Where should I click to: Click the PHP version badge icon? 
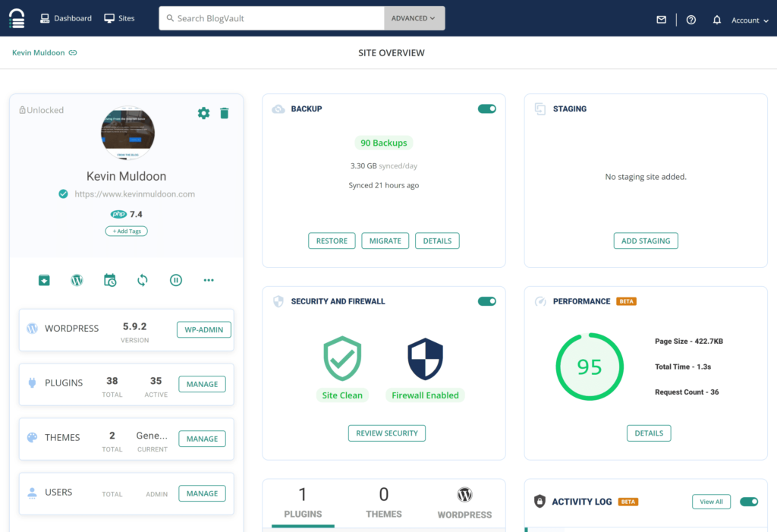118,214
